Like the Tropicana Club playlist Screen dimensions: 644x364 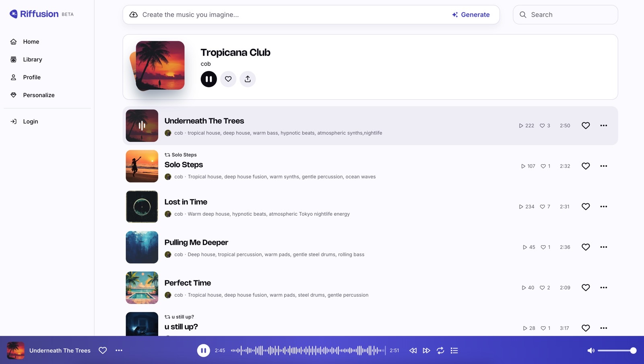(228, 79)
